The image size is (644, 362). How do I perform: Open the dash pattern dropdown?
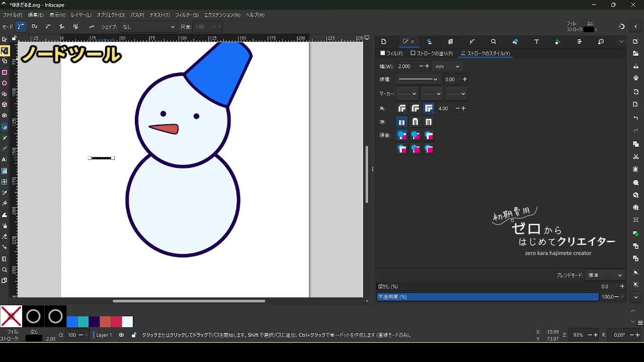(418, 79)
